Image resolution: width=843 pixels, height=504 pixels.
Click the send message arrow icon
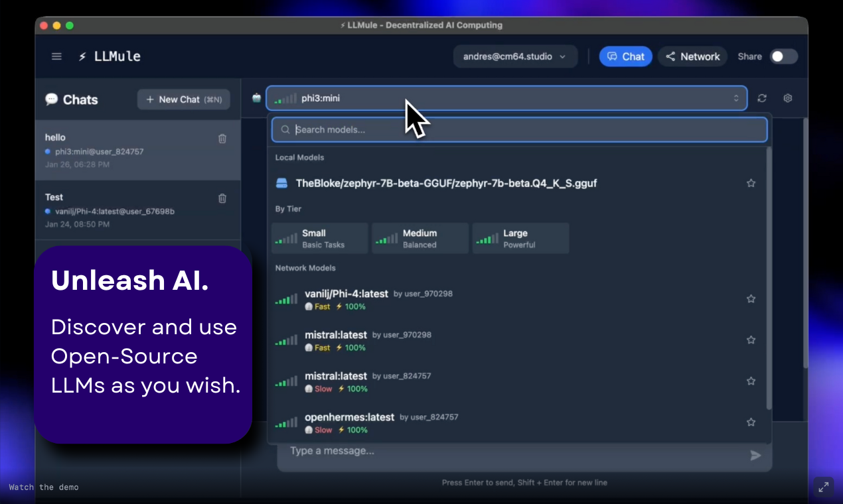click(x=755, y=456)
